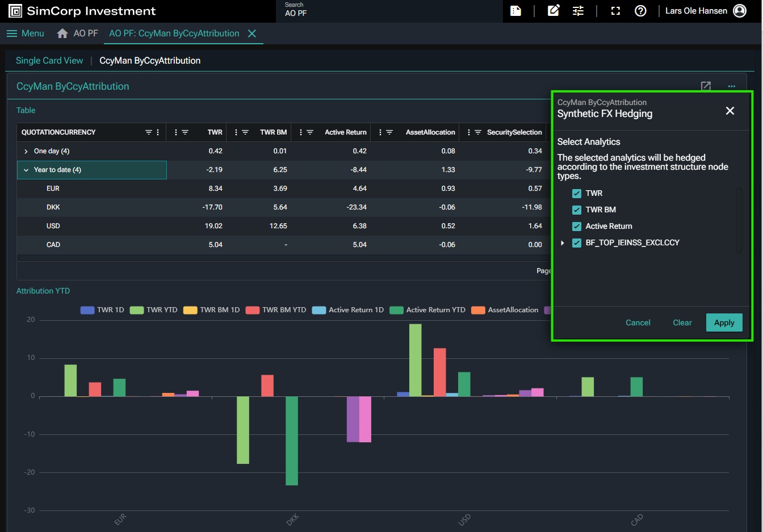Select the AO PF: CcyMan ByCcyAttribution tab
The image size is (763, 532).
tap(174, 33)
